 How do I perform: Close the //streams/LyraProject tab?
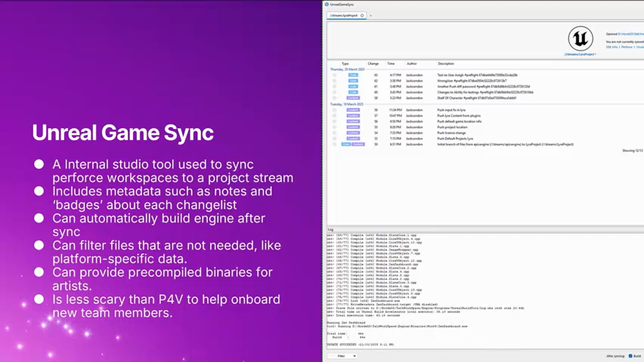click(362, 16)
